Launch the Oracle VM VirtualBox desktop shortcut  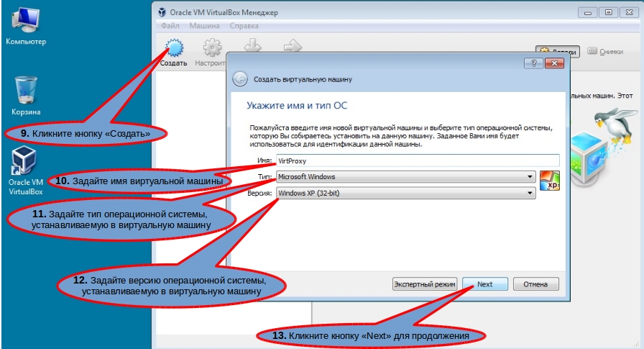point(25,171)
